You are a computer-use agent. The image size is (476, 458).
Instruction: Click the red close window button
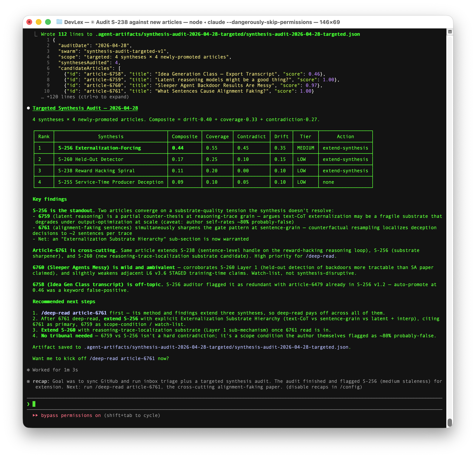(29, 22)
